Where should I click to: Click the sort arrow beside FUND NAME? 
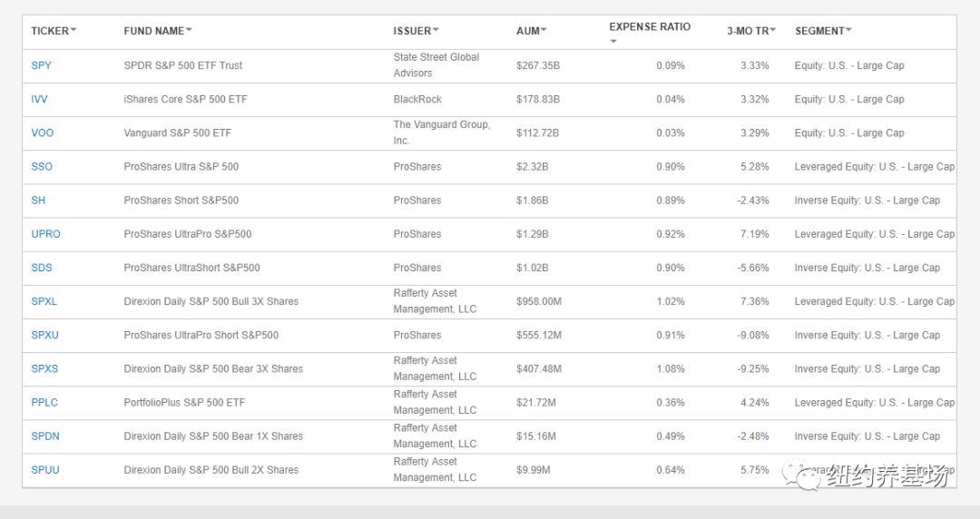[189, 30]
